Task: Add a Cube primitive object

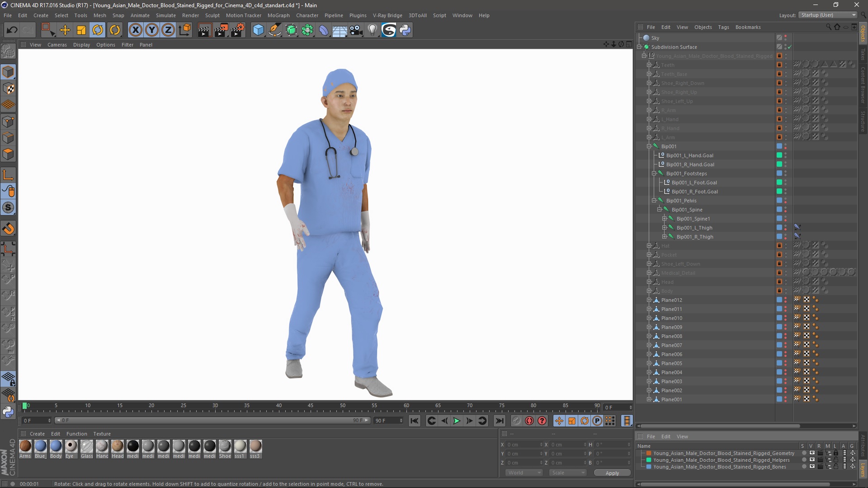Action: (x=258, y=30)
